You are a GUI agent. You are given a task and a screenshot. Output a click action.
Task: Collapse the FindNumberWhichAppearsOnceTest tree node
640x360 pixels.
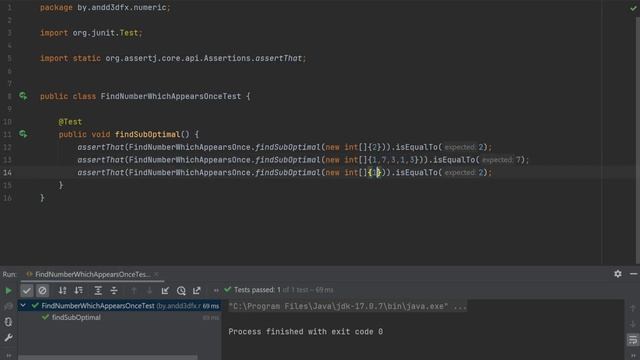coord(23,306)
